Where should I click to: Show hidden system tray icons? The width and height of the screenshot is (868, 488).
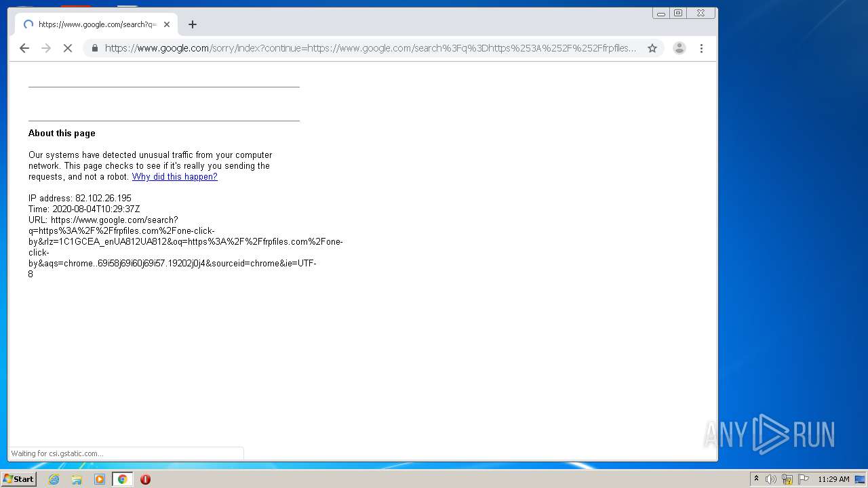point(756,479)
